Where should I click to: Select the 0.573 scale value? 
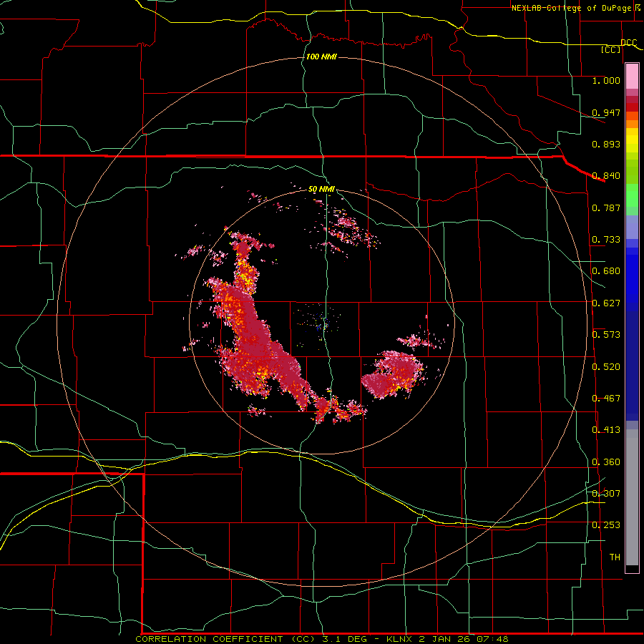click(x=606, y=335)
